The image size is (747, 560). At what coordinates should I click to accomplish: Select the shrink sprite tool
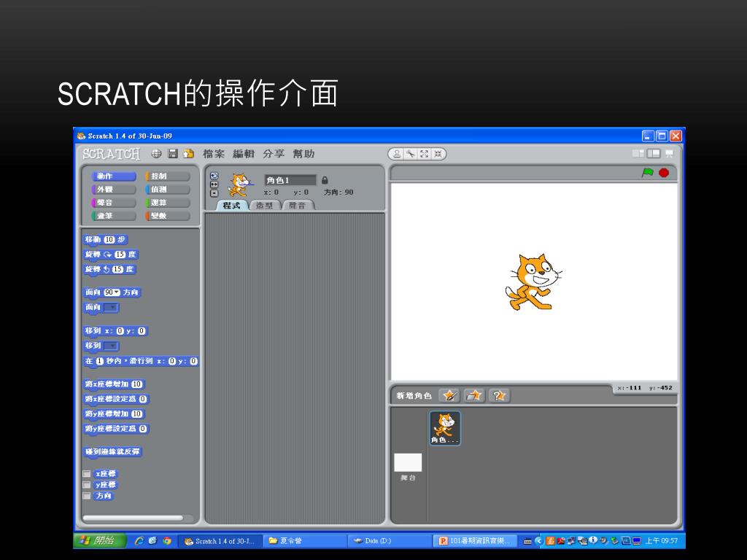pos(438,154)
